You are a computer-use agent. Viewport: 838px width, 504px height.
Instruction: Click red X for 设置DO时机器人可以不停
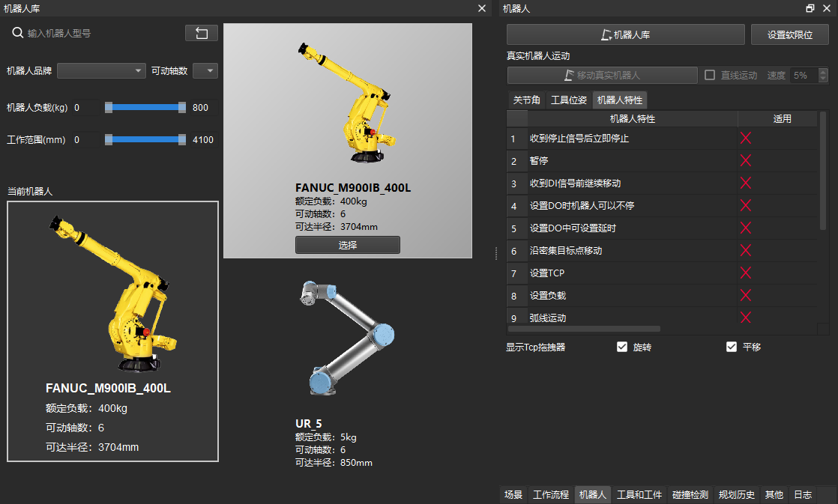[746, 205]
